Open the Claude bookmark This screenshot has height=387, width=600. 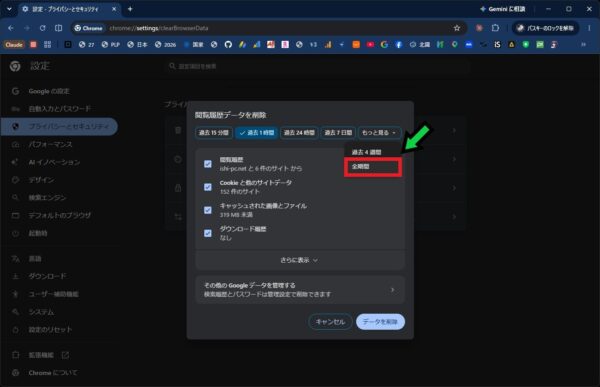point(14,45)
